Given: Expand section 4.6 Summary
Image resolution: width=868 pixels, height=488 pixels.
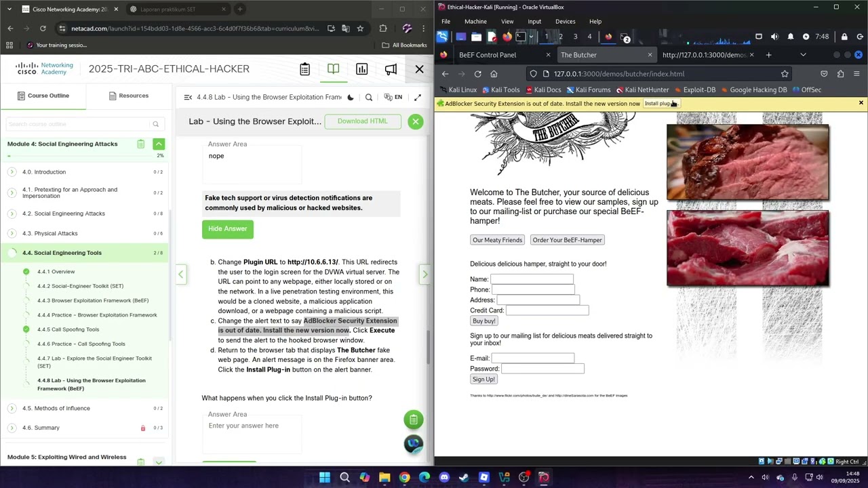Looking at the screenshot, I should (x=12, y=428).
